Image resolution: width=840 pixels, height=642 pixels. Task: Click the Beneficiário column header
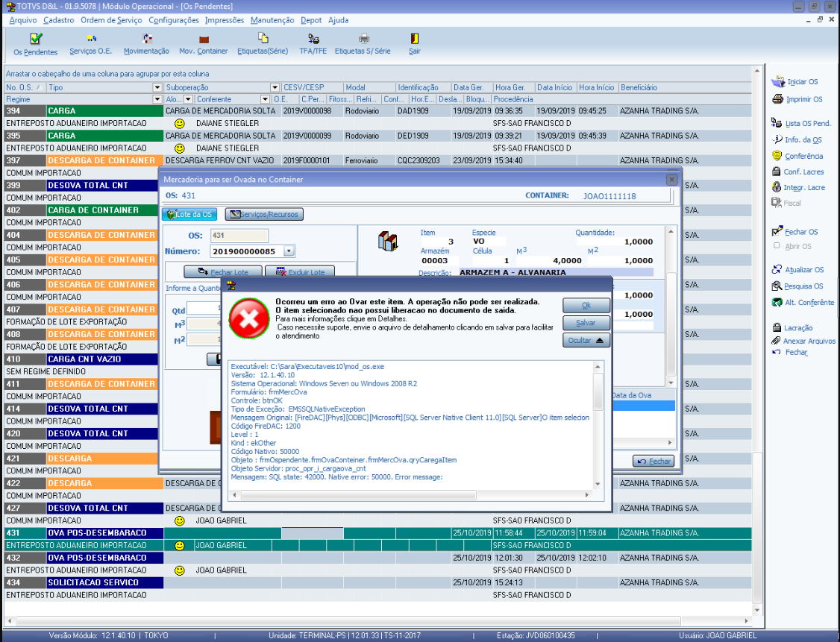coord(685,87)
